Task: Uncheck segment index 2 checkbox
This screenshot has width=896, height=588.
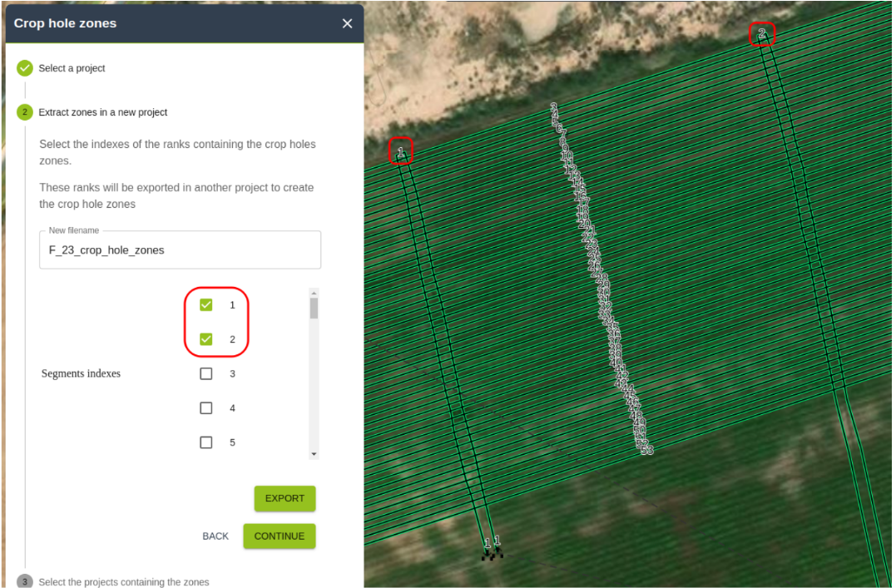Action: (x=206, y=339)
